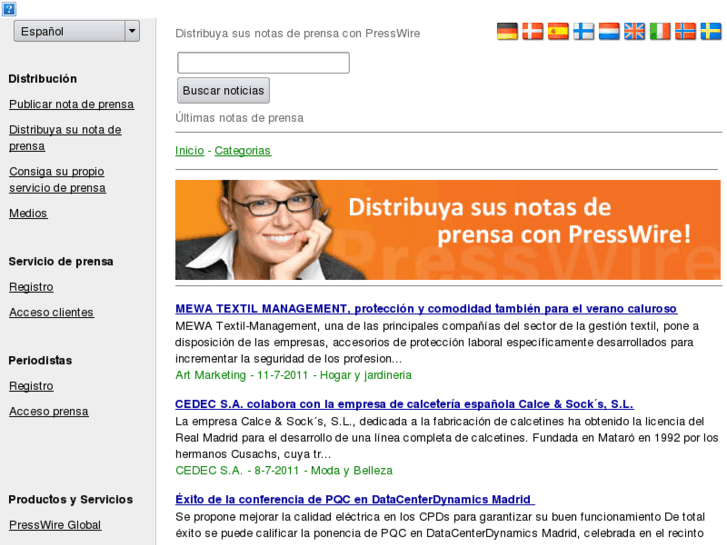
Task: Open the Publicar nota de prensa link
Action: [x=71, y=104]
